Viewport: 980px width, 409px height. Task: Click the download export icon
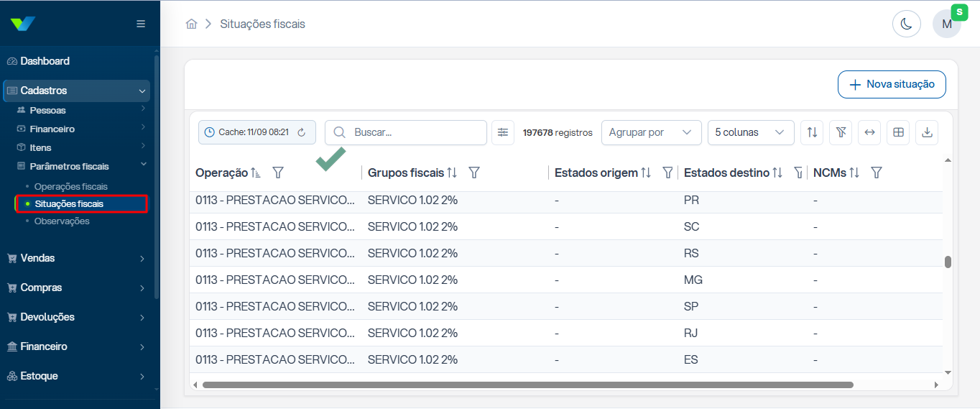coord(927,132)
